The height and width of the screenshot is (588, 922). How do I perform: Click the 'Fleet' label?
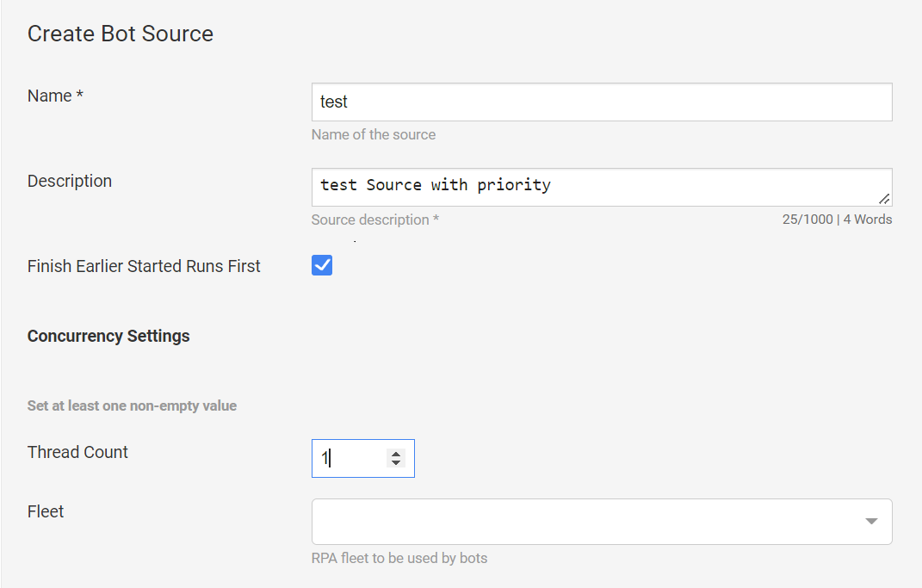(46, 511)
